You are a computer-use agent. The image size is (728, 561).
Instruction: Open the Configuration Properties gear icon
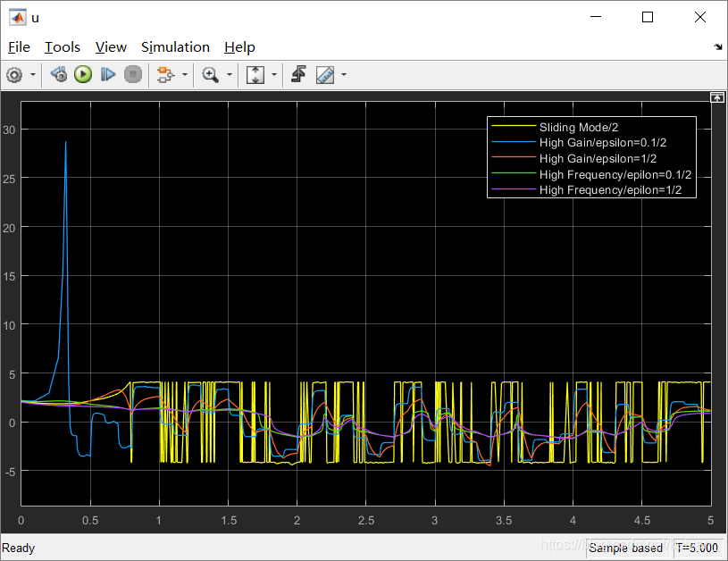pos(14,75)
